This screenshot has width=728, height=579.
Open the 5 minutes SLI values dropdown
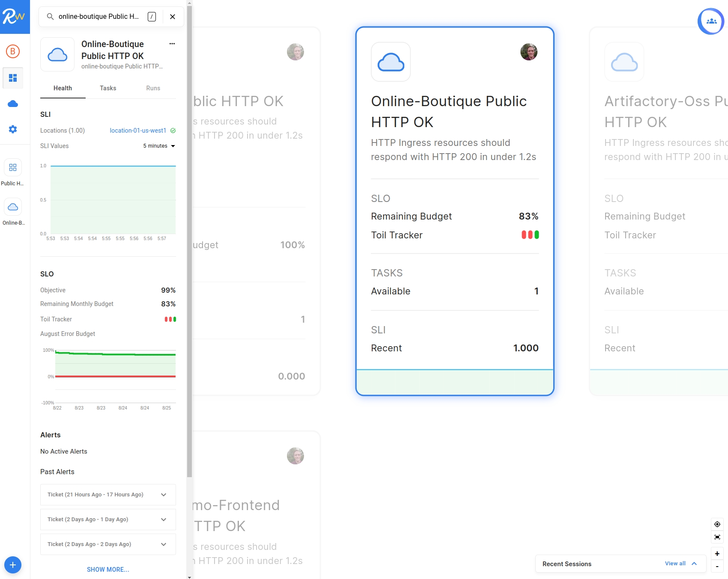point(159,146)
